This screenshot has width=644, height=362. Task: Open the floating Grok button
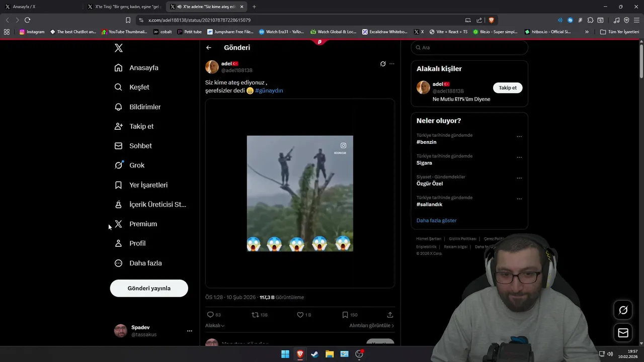pyautogui.click(x=623, y=310)
